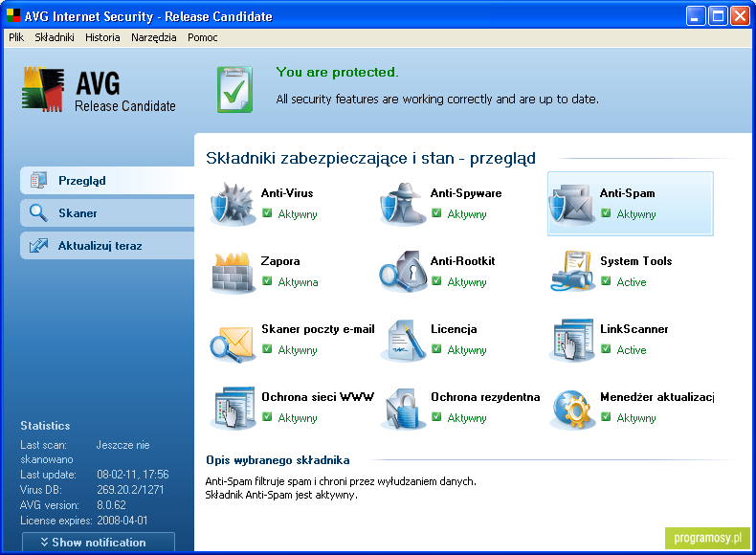Click the Anti-Rootkit component label
The width and height of the screenshot is (756, 555).
tap(462, 261)
